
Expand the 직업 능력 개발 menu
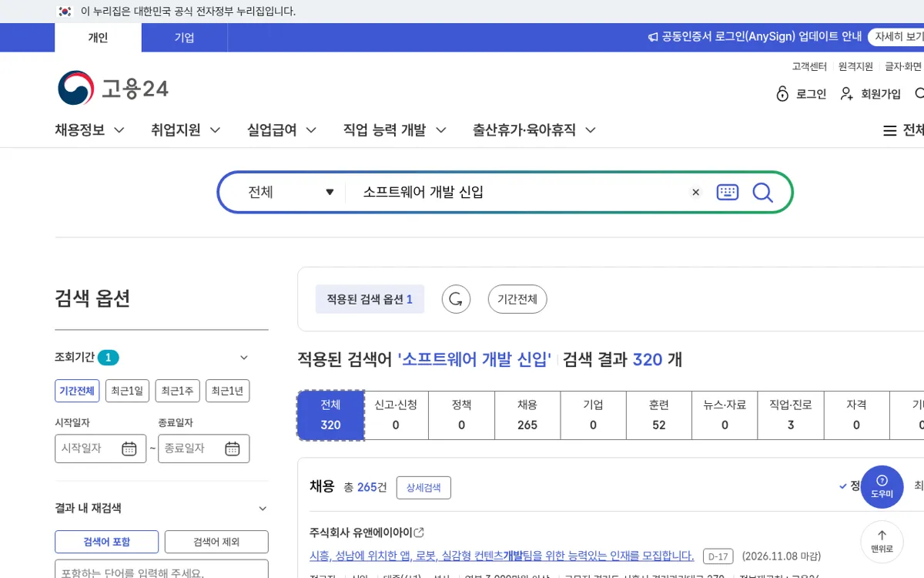(395, 130)
